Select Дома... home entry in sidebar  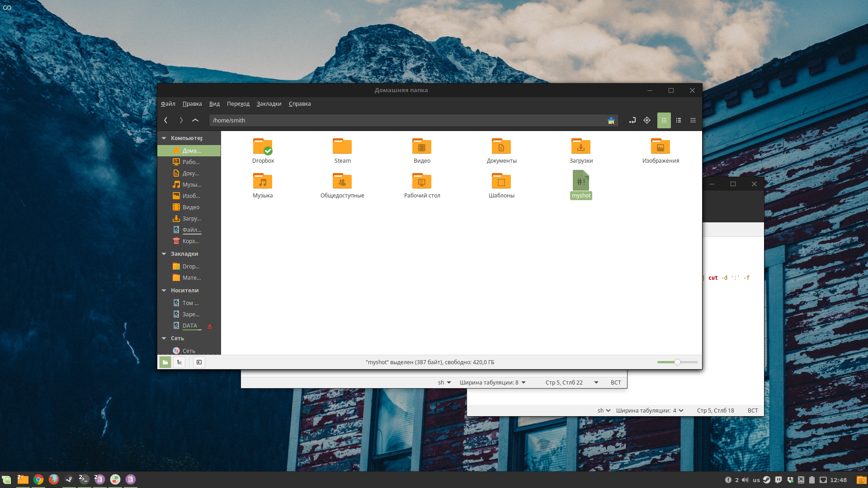(x=189, y=150)
